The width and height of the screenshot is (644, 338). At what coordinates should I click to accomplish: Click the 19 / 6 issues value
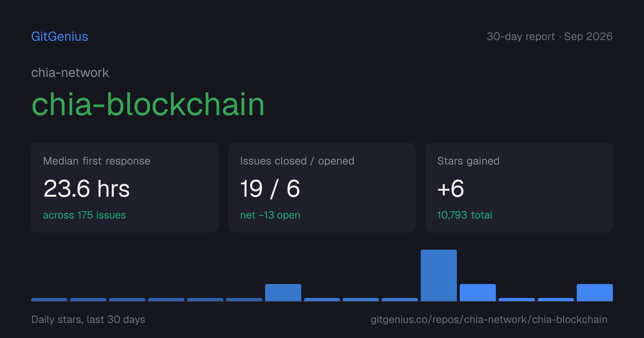pos(270,188)
